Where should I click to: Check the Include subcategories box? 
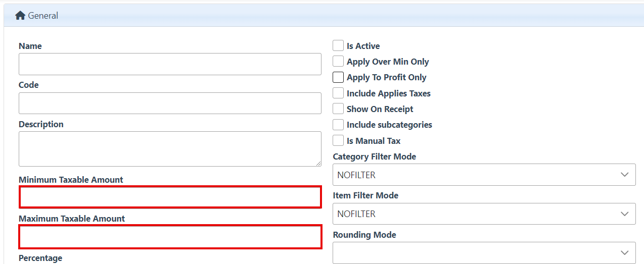(x=338, y=125)
